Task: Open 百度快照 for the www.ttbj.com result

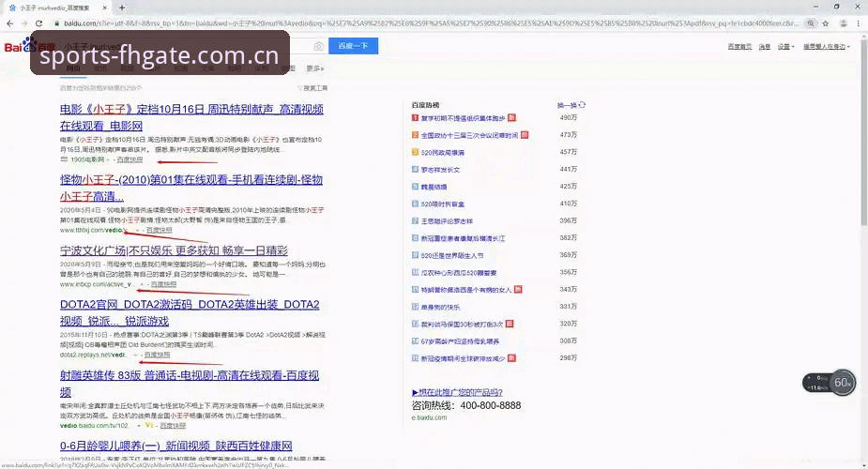Action: point(160,230)
